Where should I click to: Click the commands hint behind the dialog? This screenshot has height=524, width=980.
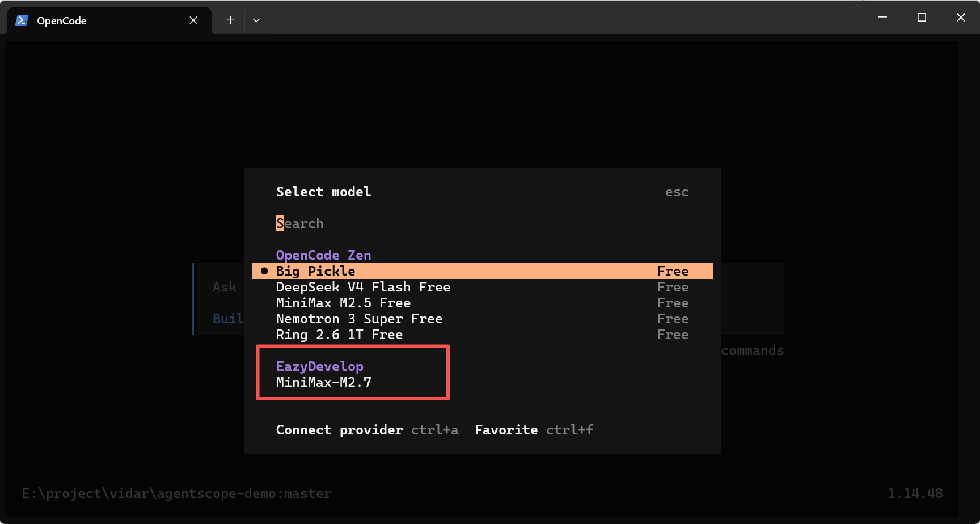point(753,350)
